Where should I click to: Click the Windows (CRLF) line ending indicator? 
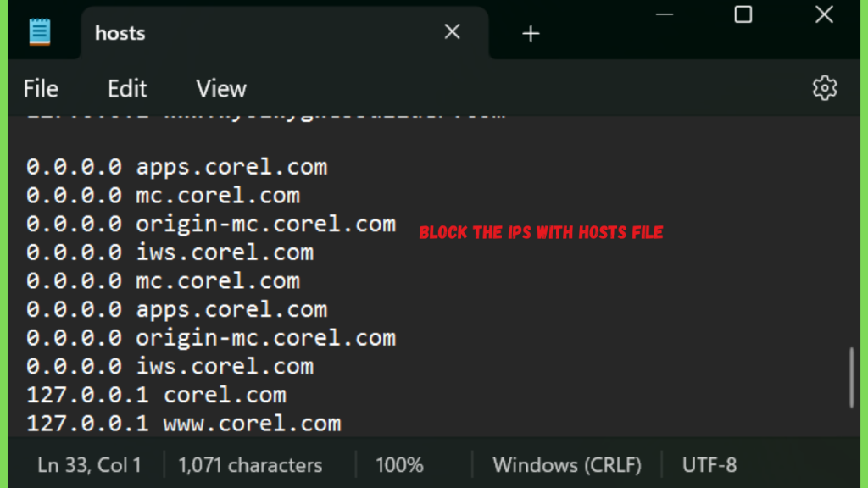pos(567,465)
